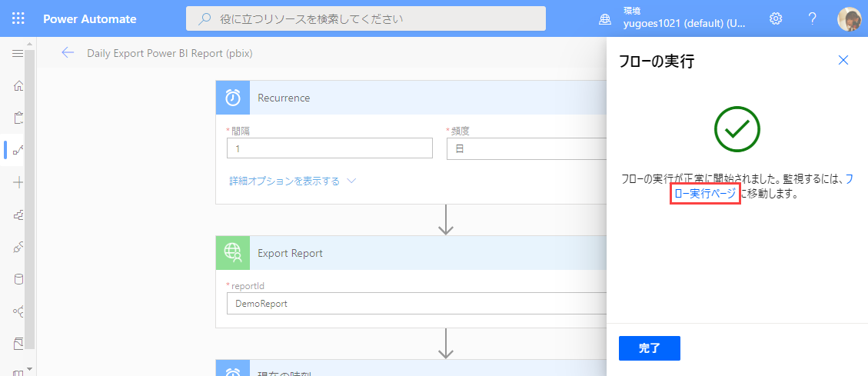Screen dimensions: 868x376
Task: Close the フローの実行 panel
Action: [x=843, y=60]
